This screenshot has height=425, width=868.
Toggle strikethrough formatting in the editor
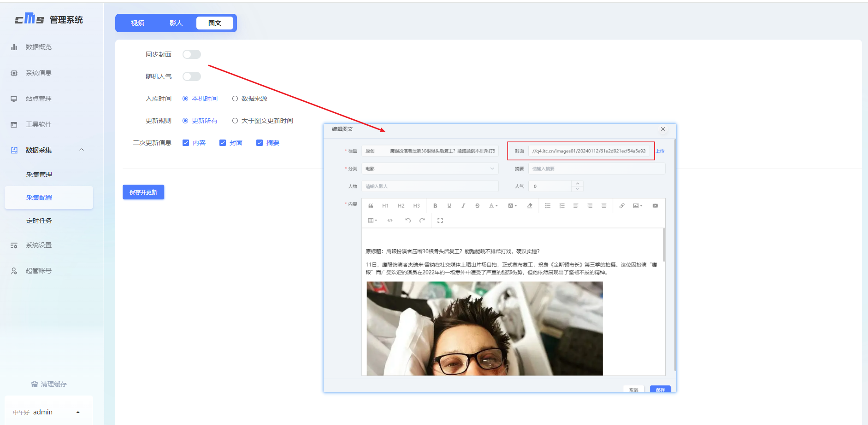pos(477,206)
